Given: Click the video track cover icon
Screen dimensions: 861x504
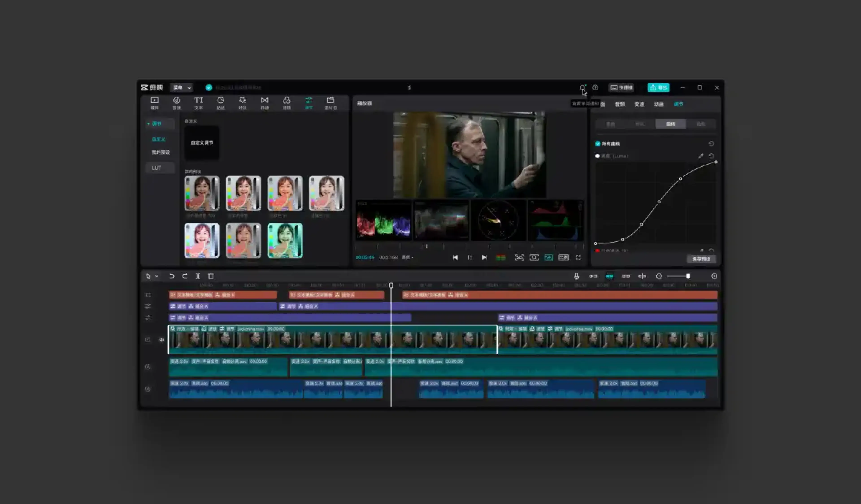Looking at the screenshot, I should click(148, 340).
